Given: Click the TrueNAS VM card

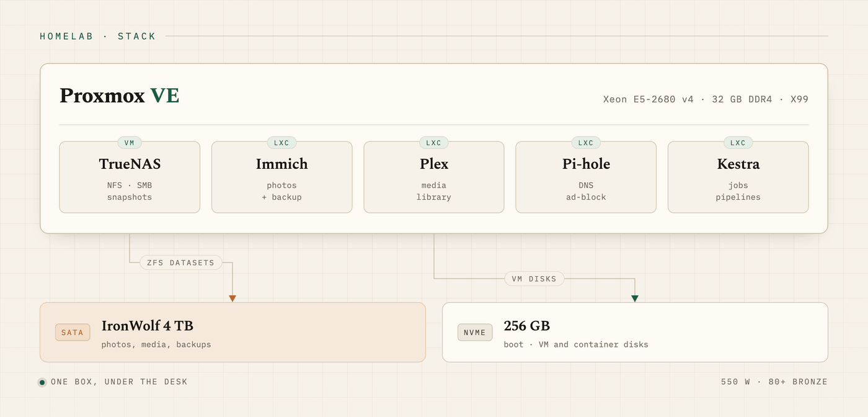Looking at the screenshot, I should 130,177.
